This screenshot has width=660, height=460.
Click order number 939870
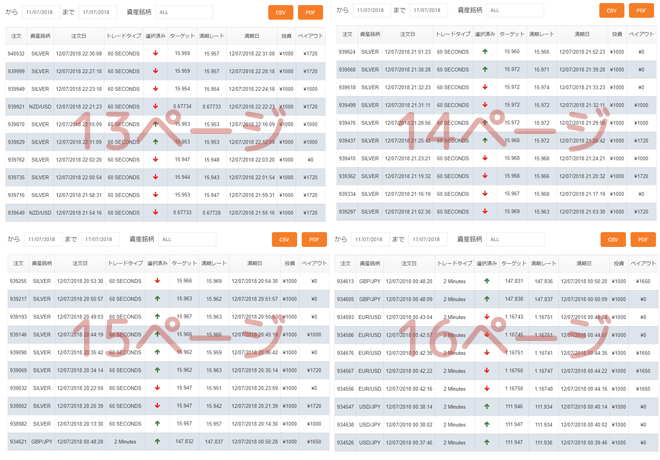point(16,124)
